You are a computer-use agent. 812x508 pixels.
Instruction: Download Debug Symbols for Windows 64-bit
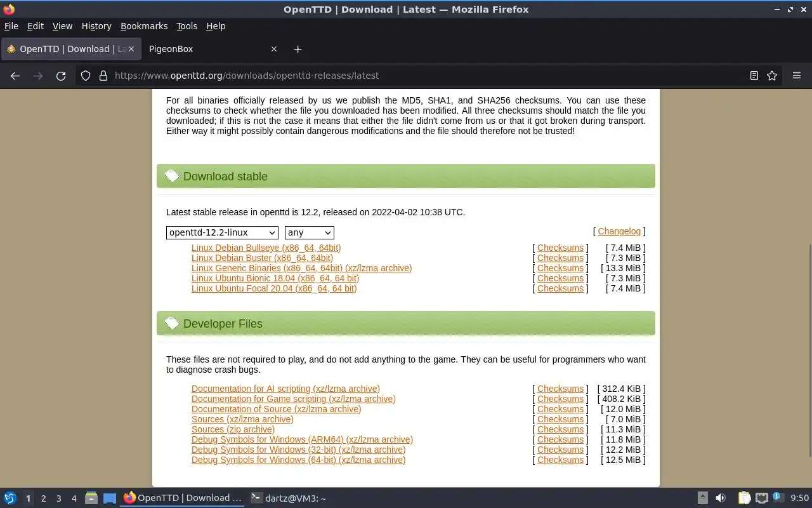(298, 460)
